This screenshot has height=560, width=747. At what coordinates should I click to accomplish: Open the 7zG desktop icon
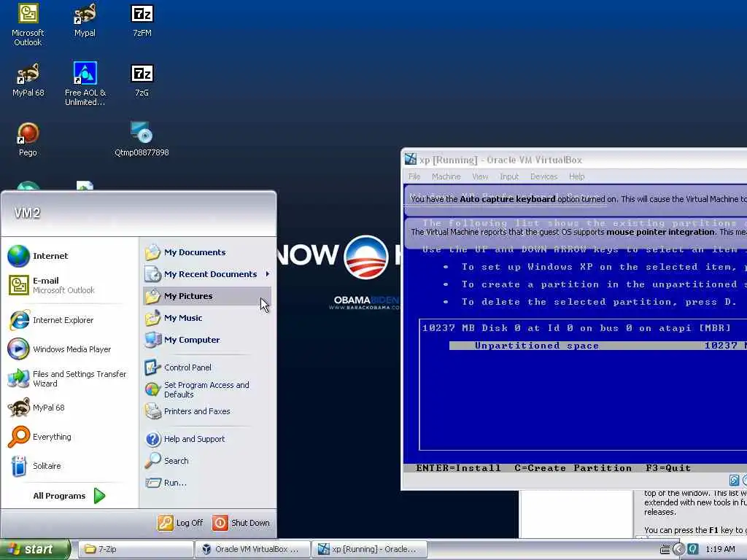(x=142, y=80)
